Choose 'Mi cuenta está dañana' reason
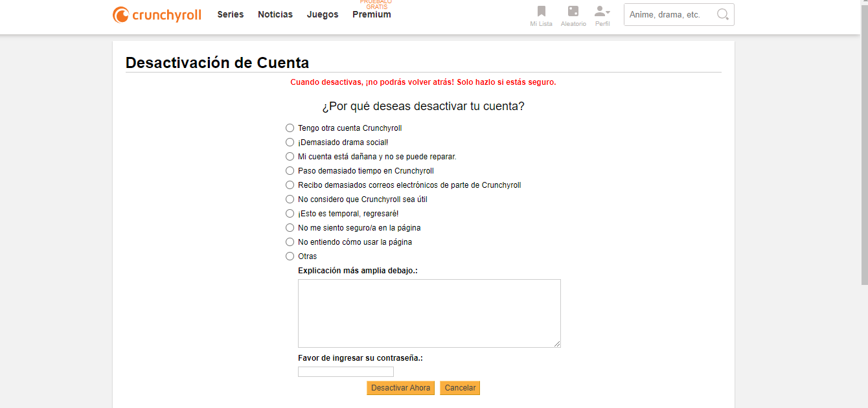 (x=290, y=157)
